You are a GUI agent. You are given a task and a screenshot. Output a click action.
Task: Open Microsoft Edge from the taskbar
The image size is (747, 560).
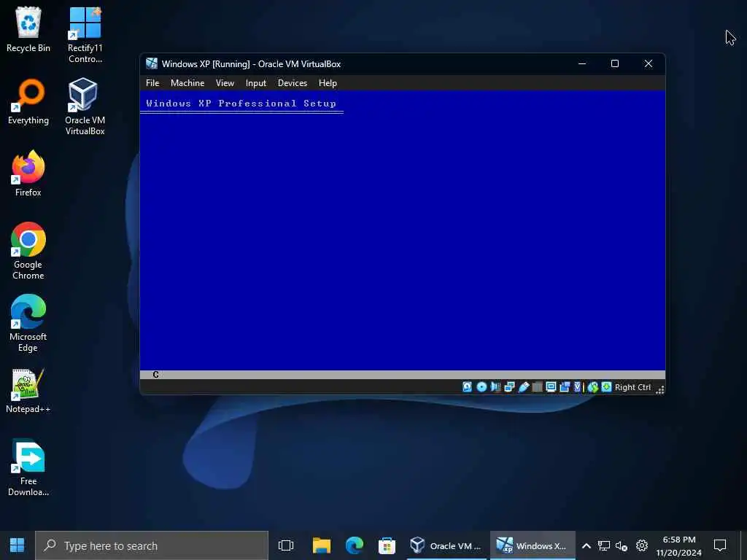pos(355,545)
